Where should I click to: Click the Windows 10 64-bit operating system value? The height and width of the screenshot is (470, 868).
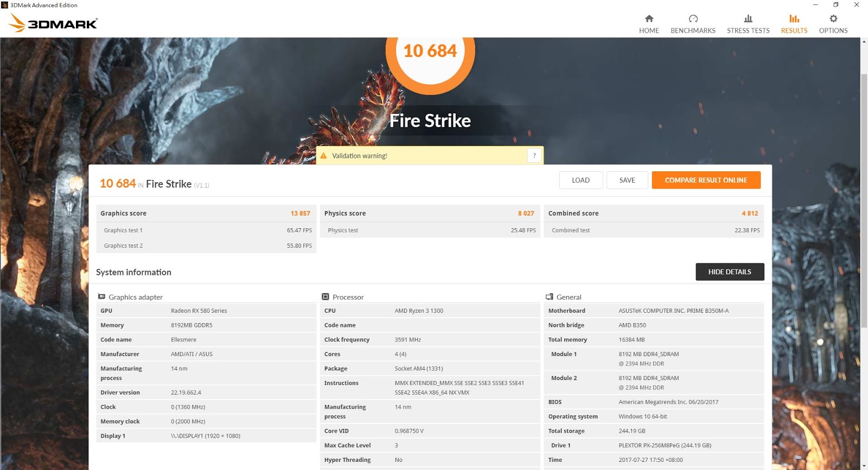(643, 416)
